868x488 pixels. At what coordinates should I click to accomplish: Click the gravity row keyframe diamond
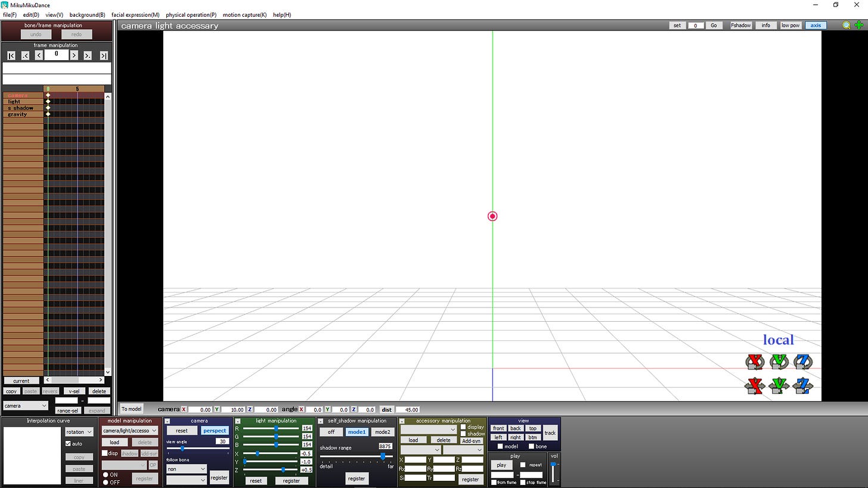click(48, 114)
